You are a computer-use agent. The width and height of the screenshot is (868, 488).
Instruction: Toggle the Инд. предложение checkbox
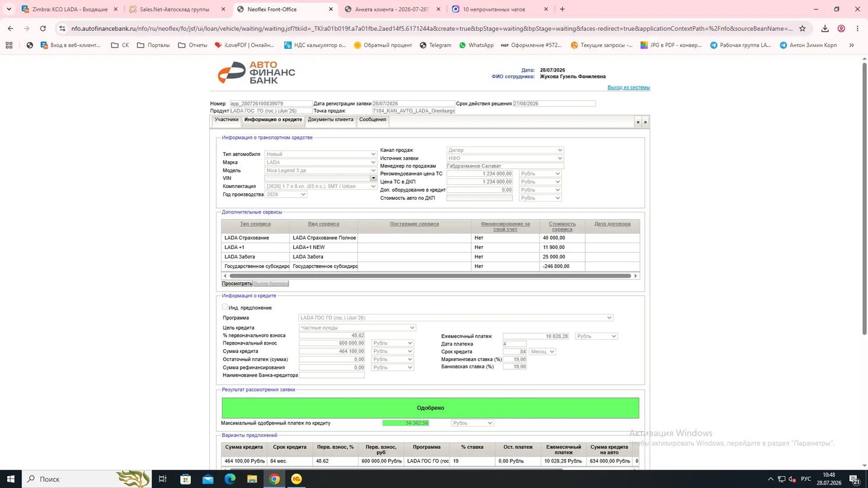coord(225,307)
